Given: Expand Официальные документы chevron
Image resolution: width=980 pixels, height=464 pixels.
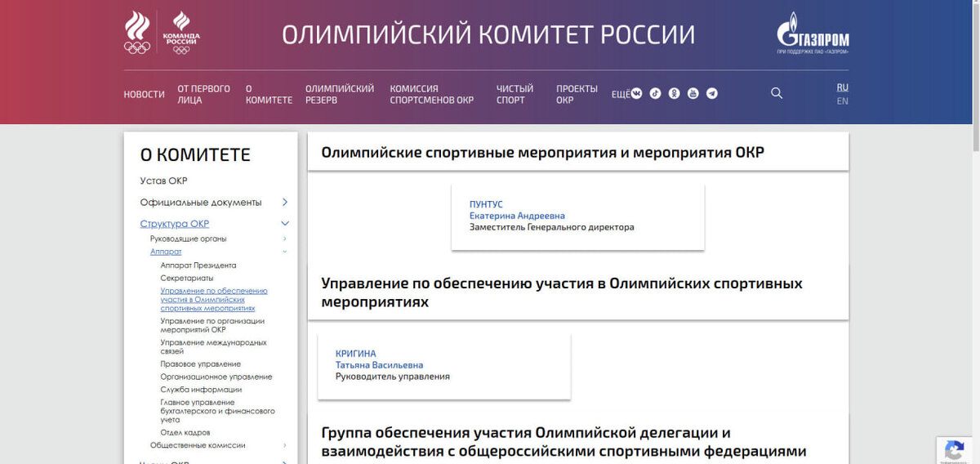Looking at the screenshot, I should (285, 202).
